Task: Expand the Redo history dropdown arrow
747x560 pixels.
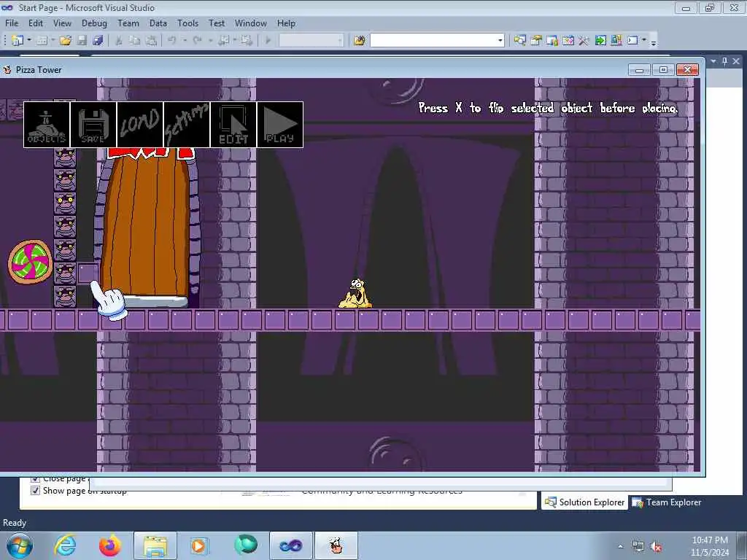Action: [210, 41]
